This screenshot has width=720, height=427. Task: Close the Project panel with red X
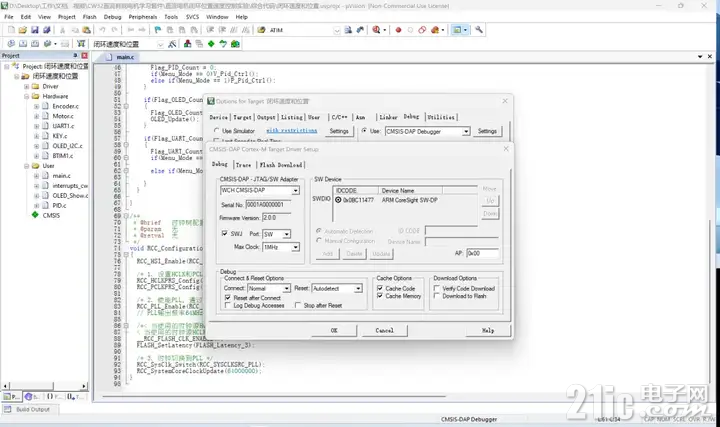coord(84,56)
